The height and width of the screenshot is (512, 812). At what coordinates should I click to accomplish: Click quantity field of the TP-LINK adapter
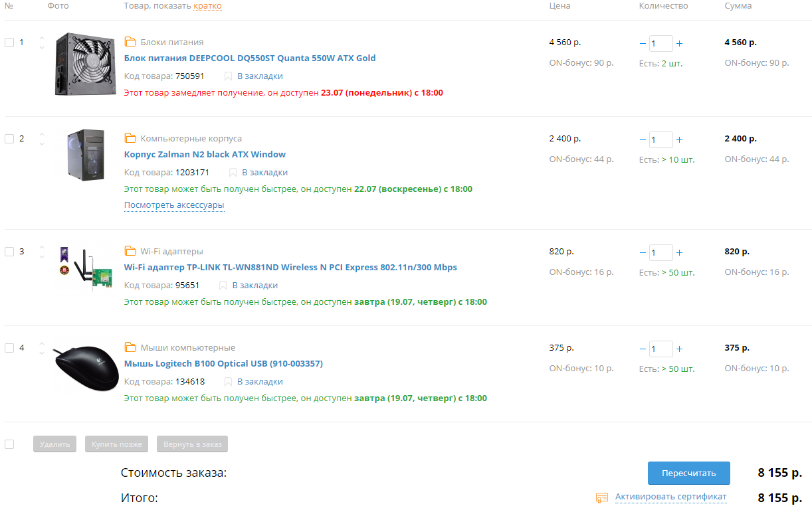tap(660, 252)
